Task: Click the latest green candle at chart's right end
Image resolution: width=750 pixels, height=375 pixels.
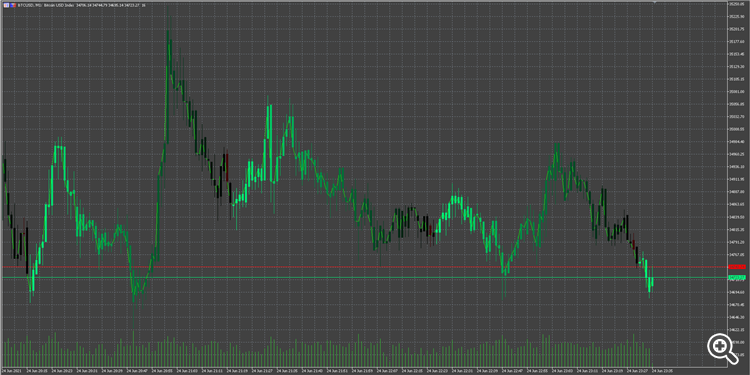Action: (x=651, y=282)
